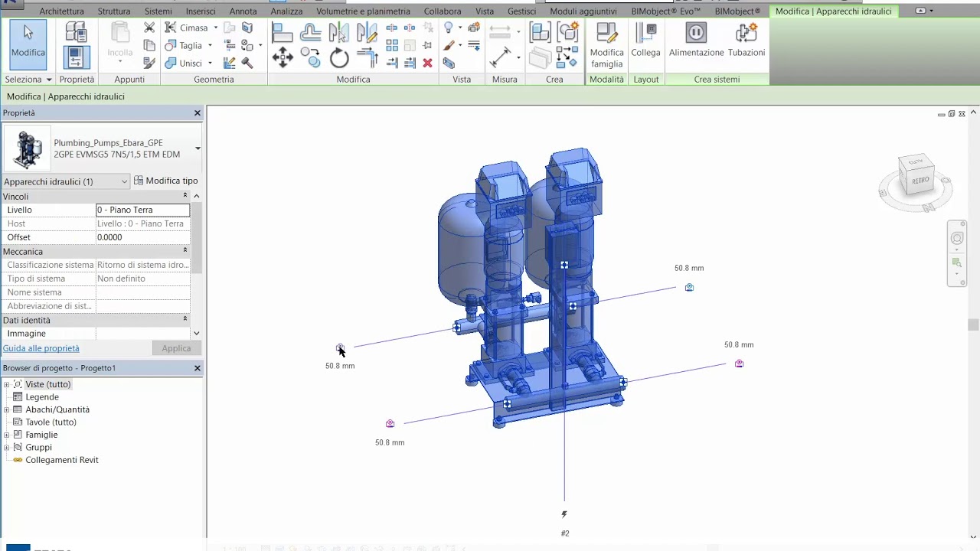The height and width of the screenshot is (551, 980).
Task: Click the Hide in View lightbulb icon
Action: (x=449, y=28)
